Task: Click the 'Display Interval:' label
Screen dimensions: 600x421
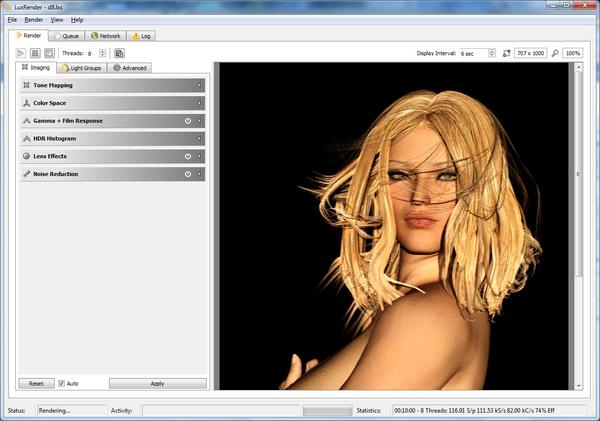Action: pos(436,53)
